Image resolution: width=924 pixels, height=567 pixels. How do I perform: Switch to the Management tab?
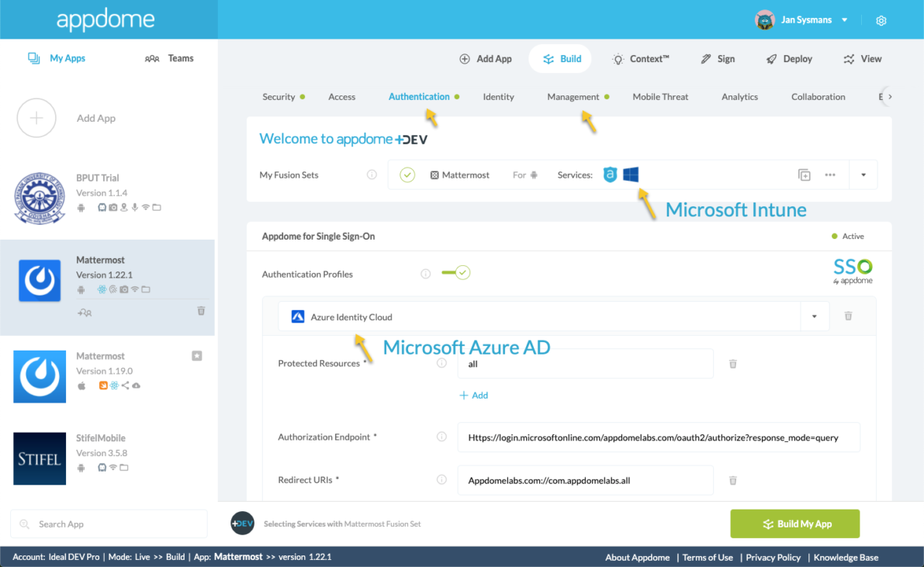(x=573, y=96)
